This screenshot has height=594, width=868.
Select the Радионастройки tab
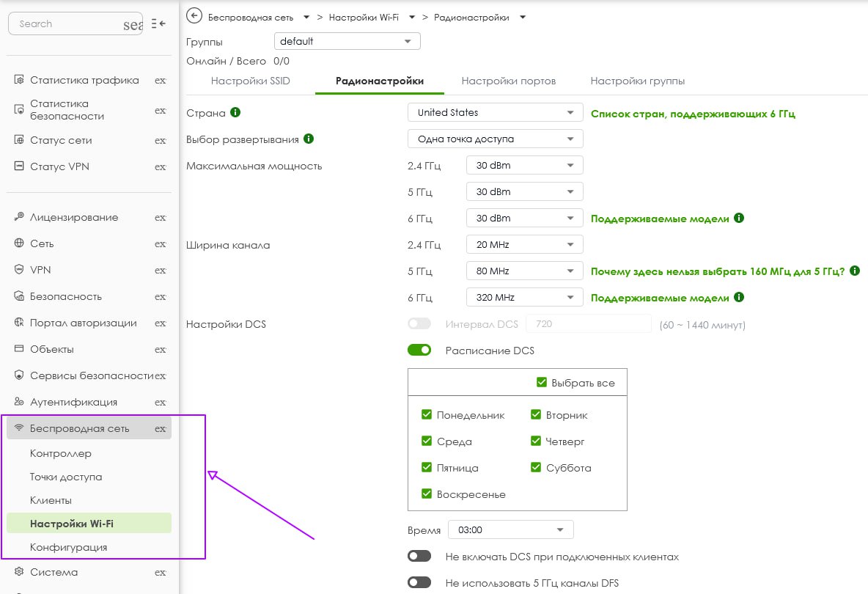[x=380, y=81]
